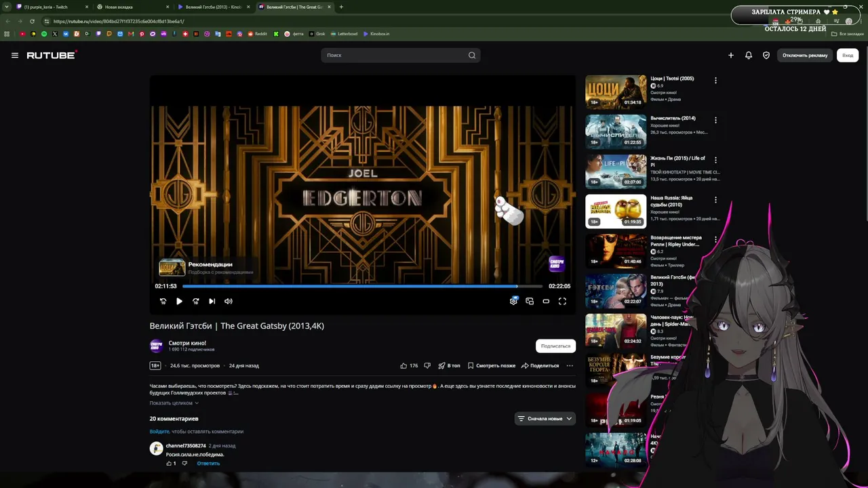Open the notifications bell
Screen dimensions: 868x488
pyautogui.click(x=749, y=56)
